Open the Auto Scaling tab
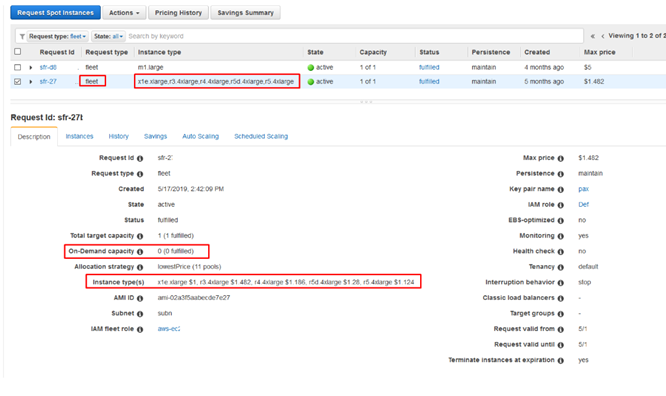 (x=200, y=136)
